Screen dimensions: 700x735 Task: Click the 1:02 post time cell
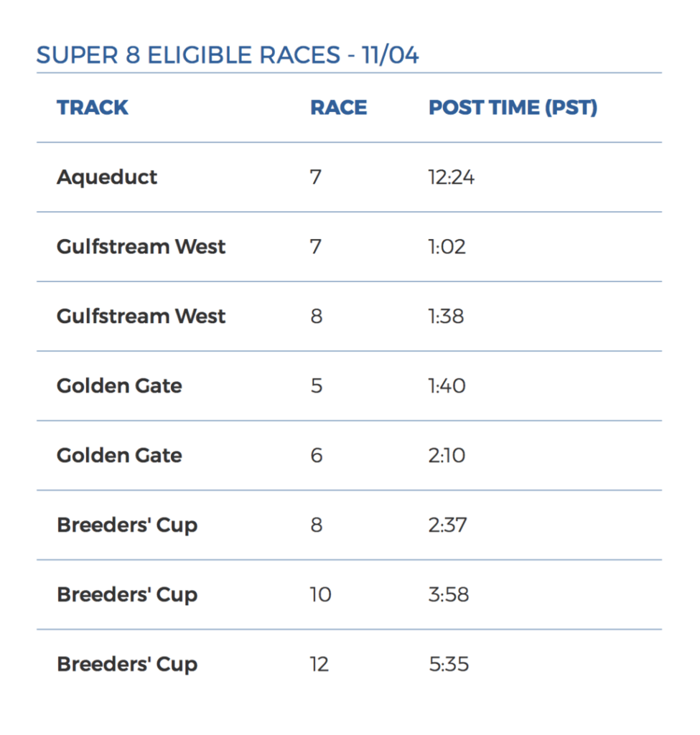coord(447,247)
